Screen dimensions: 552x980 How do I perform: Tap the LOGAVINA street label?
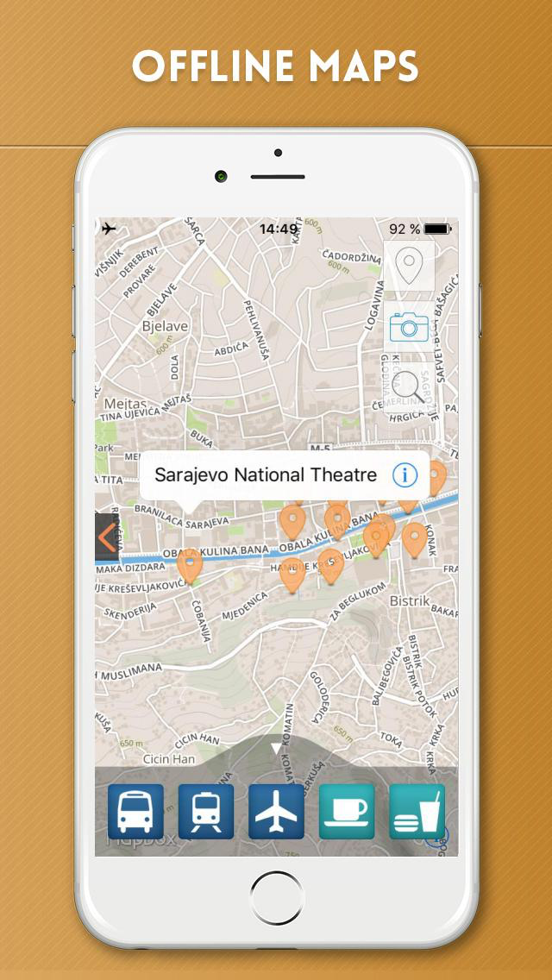click(376, 304)
